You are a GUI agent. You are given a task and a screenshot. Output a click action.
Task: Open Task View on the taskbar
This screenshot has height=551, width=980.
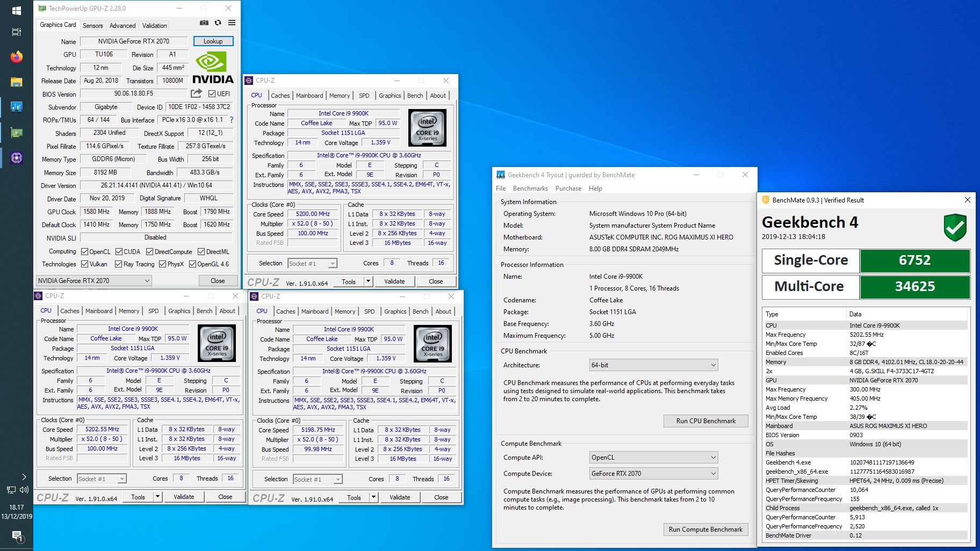[x=16, y=32]
